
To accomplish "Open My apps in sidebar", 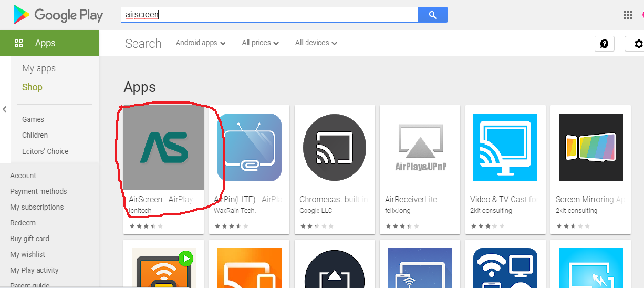I will [39, 68].
